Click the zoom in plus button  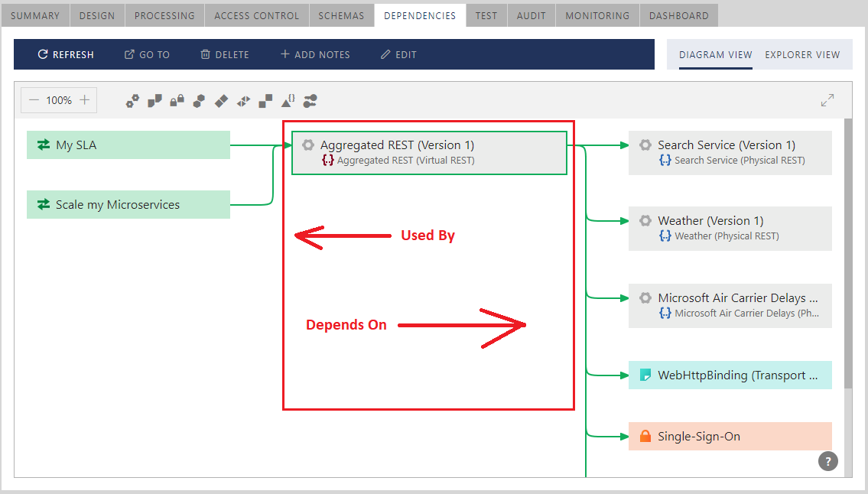[x=85, y=100]
